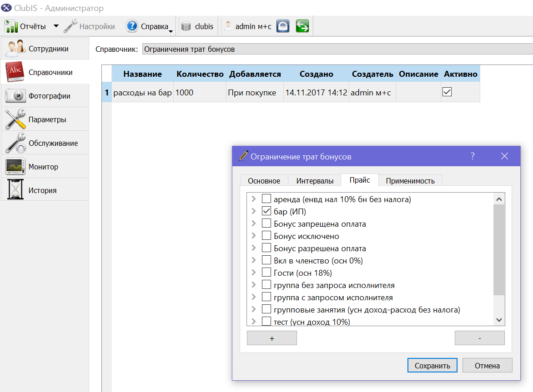Screen dimensions: 533x392
Task: Click the clubis database icon
Action: (x=186, y=26)
